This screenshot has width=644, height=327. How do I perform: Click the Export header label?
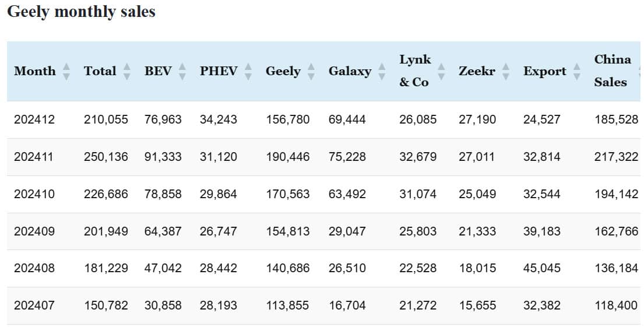click(544, 71)
